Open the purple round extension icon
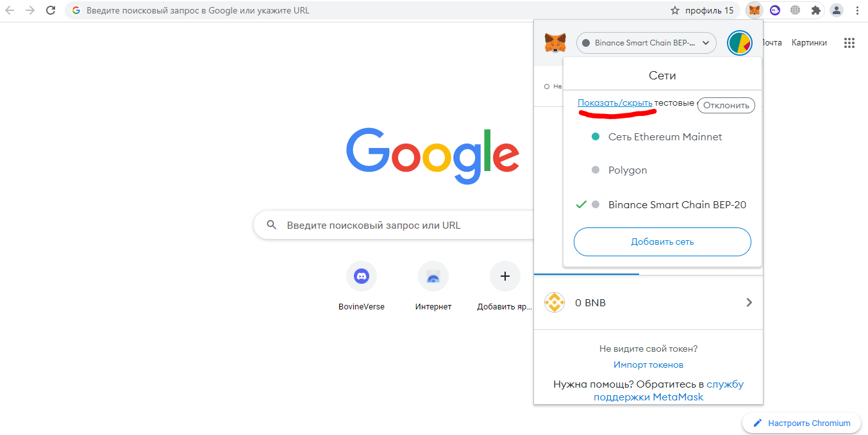868x435 pixels. click(775, 10)
